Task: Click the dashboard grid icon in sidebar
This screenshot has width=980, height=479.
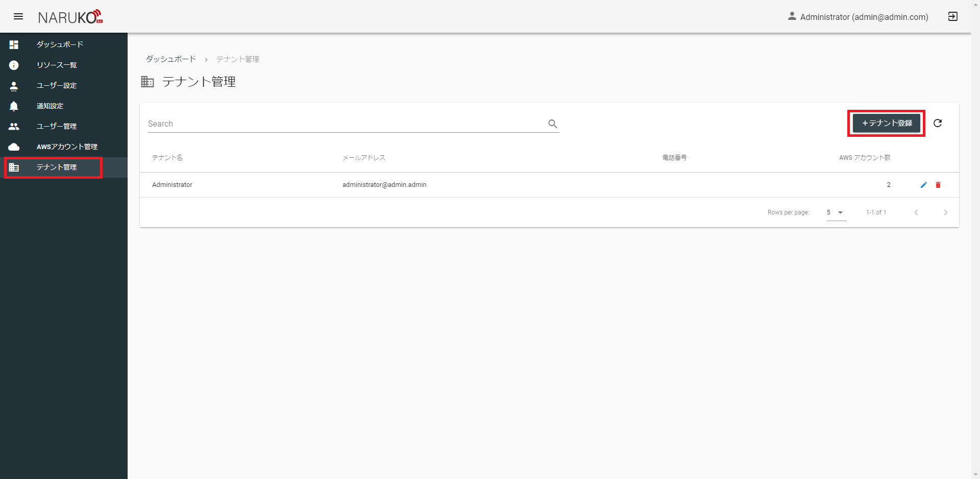Action: click(x=14, y=45)
